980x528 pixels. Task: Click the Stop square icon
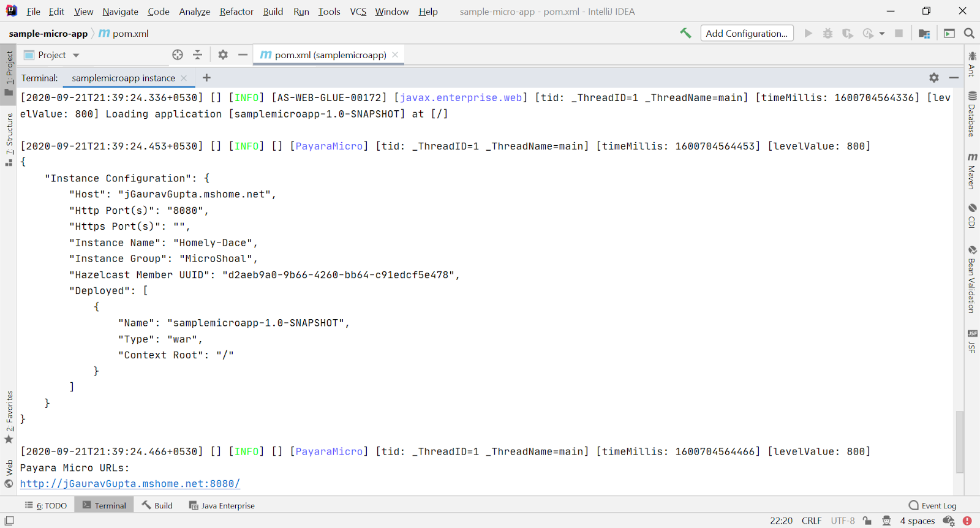pos(899,33)
